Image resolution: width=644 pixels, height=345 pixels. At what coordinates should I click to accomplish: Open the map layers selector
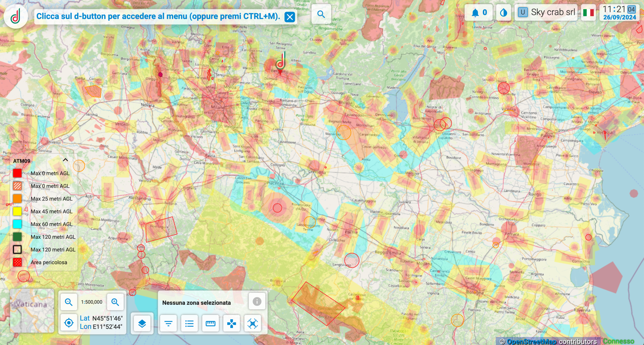pos(142,324)
